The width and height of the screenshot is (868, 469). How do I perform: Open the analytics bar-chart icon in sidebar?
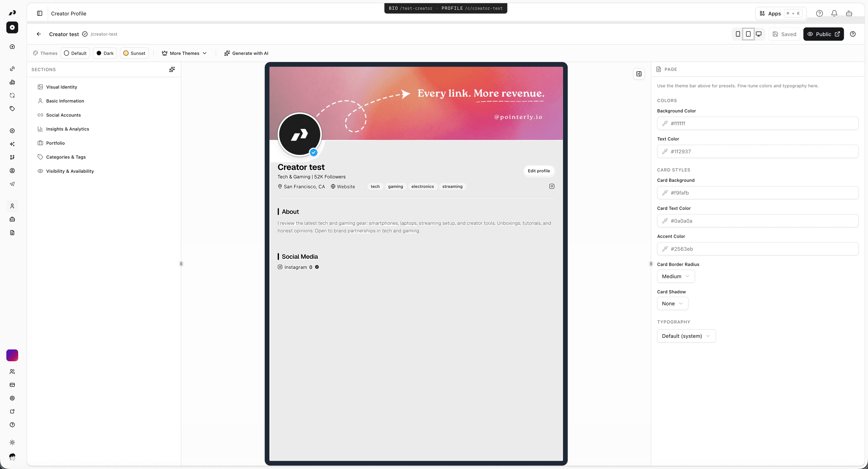(12, 82)
